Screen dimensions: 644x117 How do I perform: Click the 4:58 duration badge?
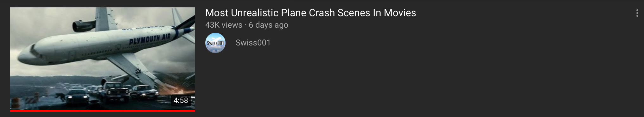tap(181, 100)
